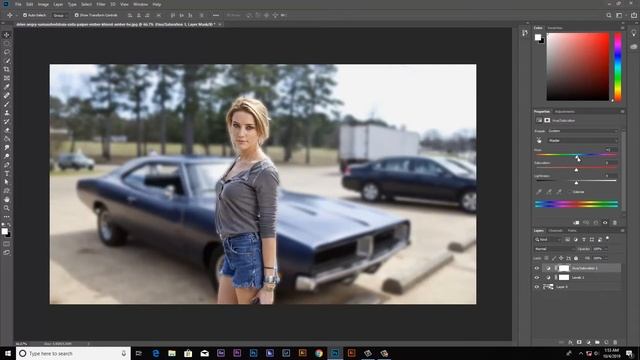
Task: Select the Dodge tool
Action: click(7, 156)
